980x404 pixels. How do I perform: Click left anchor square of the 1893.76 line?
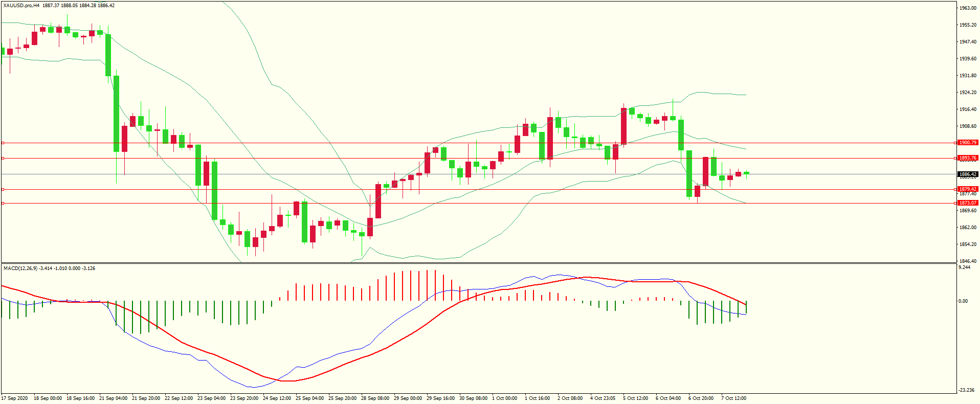coord(3,158)
